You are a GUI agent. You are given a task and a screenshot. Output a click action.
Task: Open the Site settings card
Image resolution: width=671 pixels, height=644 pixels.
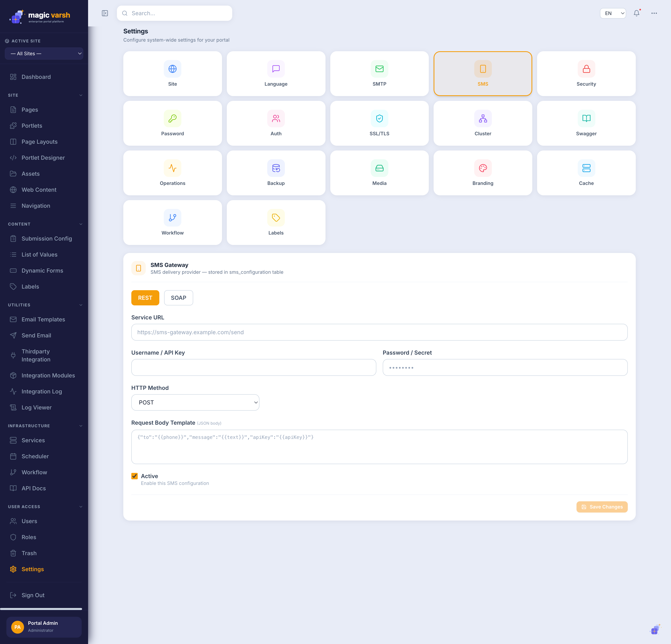[173, 74]
